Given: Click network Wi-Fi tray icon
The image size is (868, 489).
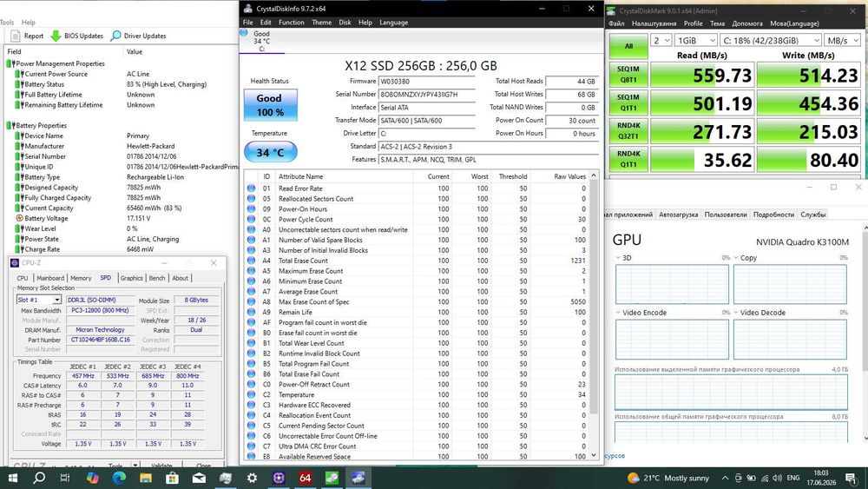Looking at the screenshot, I should point(765,478).
